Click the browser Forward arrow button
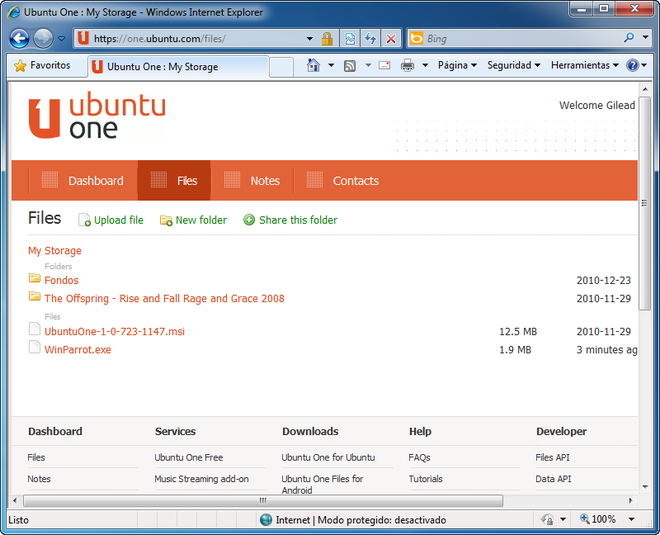Screen dimensions: 660x535 [43, 38]
